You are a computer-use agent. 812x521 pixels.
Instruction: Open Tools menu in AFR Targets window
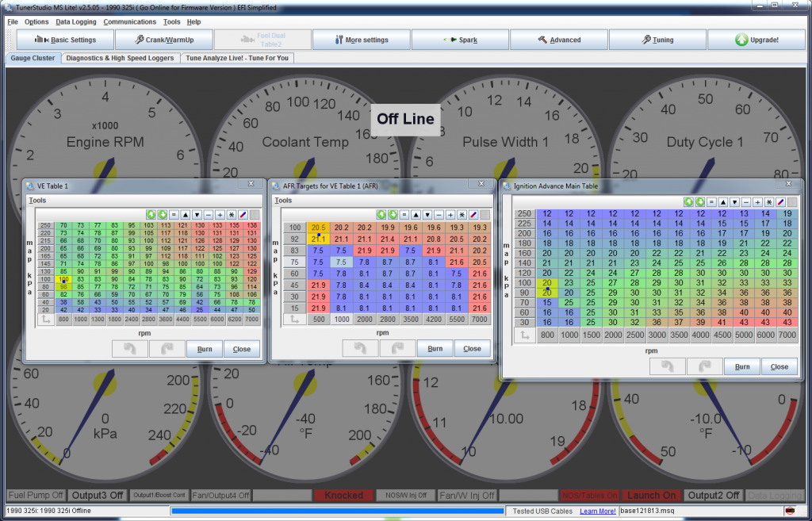pyautogui.click(x=283, y=201)
